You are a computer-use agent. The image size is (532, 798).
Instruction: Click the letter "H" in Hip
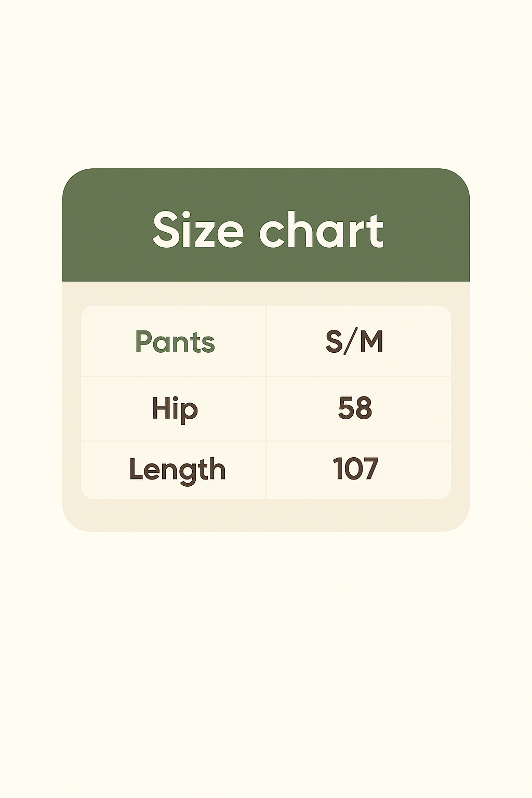(x=161, y=407)
